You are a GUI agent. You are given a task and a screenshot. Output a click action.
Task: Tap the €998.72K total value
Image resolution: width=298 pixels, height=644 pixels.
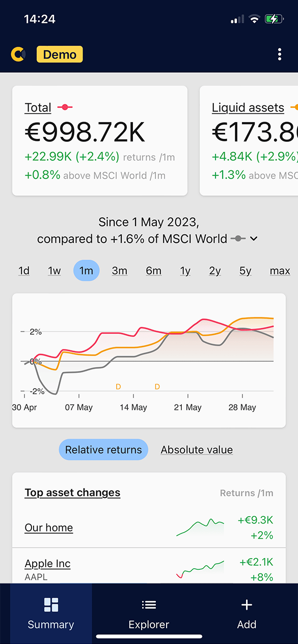pyautogui.click(x=85, y=132)
